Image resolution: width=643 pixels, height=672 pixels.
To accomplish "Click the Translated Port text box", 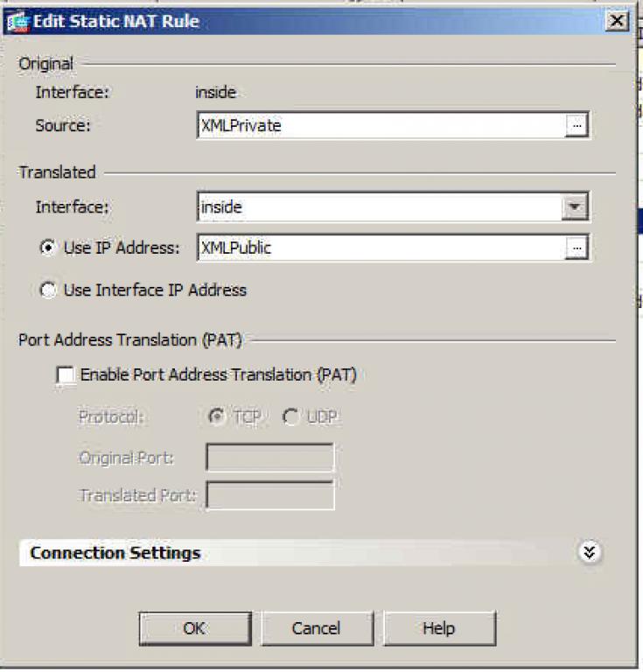I will click(269, 495).
